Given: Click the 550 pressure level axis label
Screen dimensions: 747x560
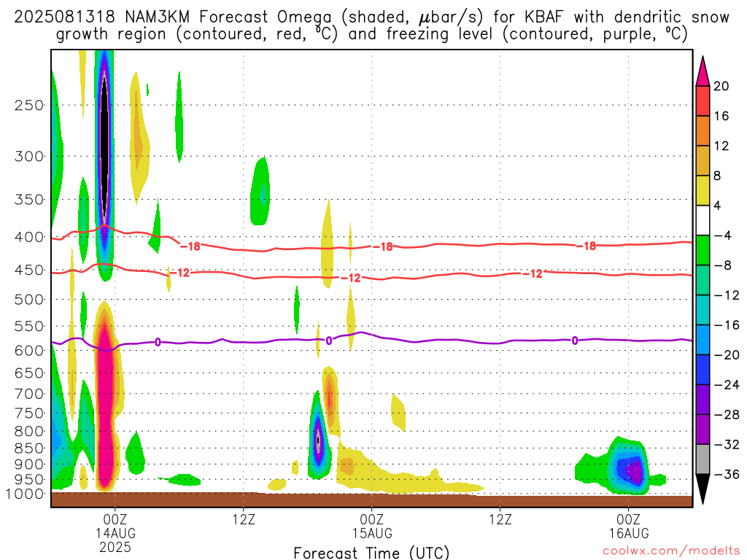Looking at the screenshot, I should [29, 326].
